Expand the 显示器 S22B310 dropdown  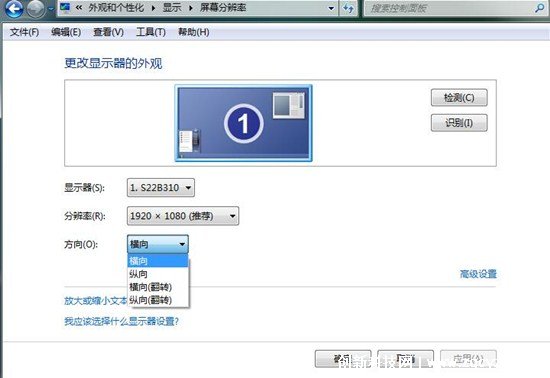coord(161,188)
